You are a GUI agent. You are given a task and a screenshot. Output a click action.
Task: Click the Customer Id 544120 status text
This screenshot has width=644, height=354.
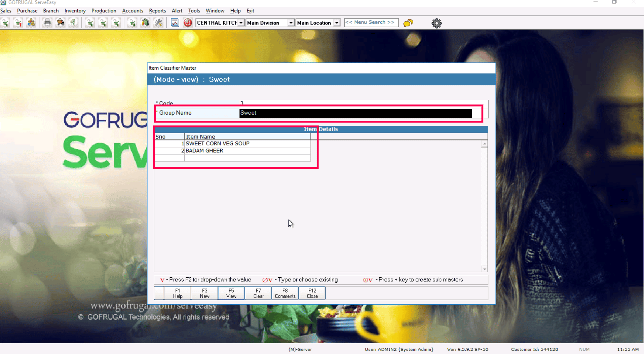pos(534,349)
